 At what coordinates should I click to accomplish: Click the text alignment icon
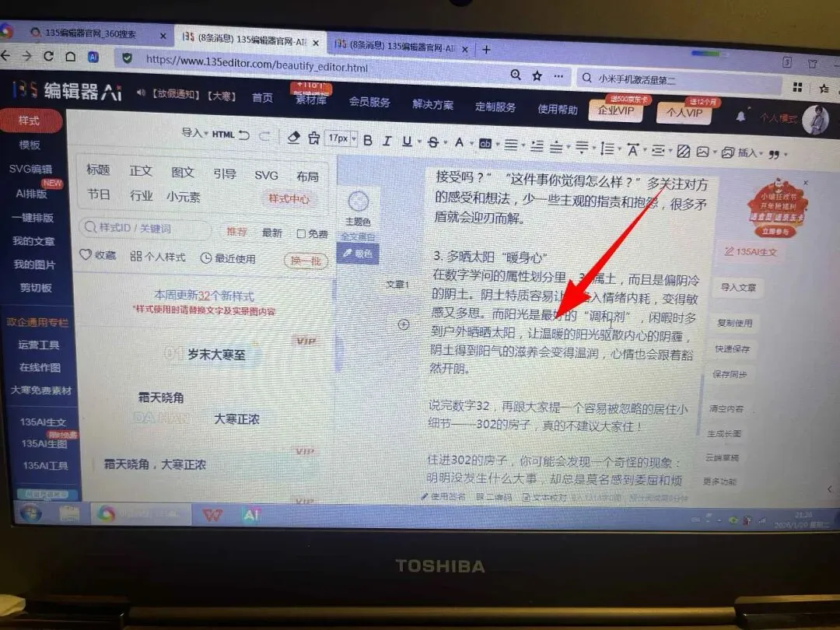click(511, 145)
